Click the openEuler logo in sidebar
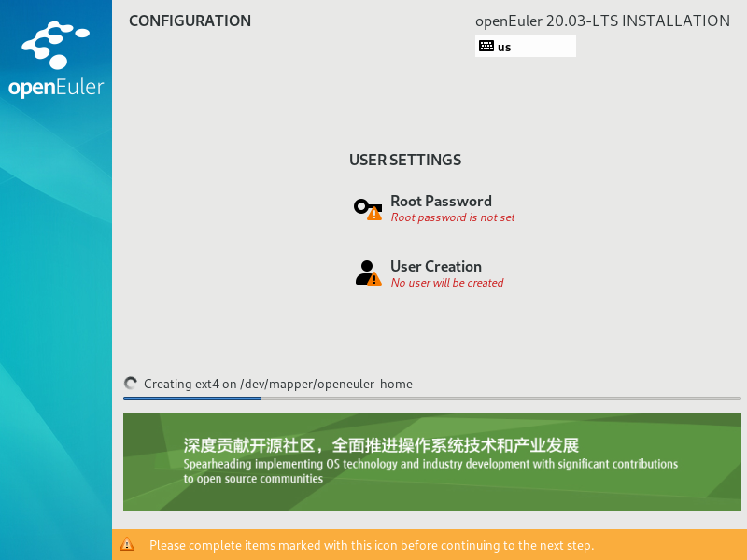This screenshot has height=560, width=747. [x=56, y=60]
